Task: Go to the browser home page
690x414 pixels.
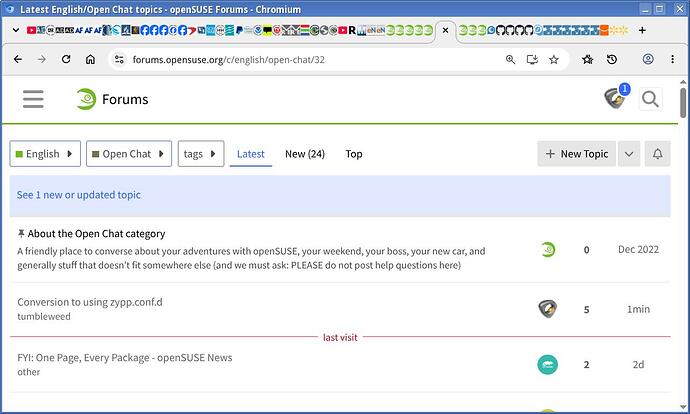Action: 90,59
